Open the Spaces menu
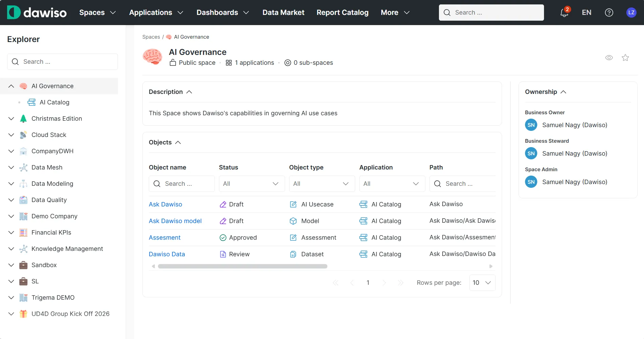644x339 pixels. point(98,13)
